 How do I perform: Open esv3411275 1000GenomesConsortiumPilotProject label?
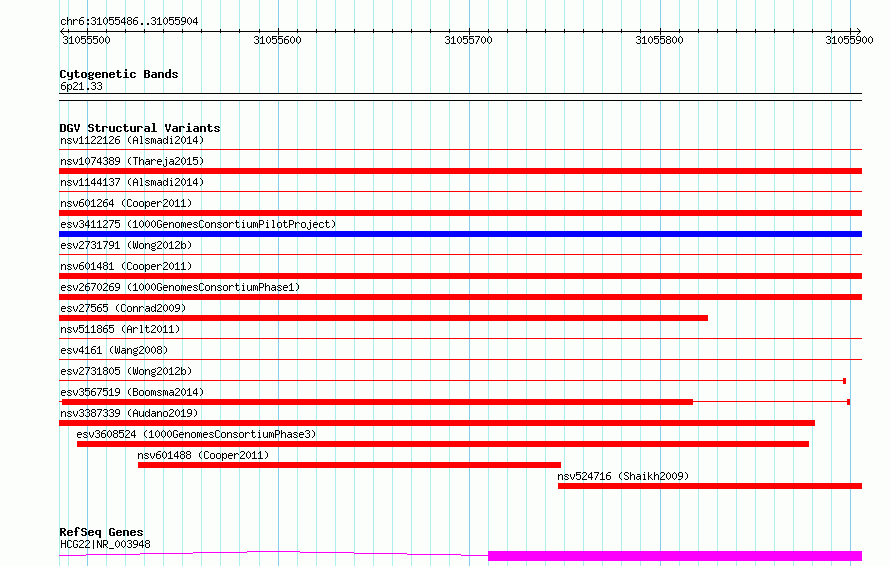(x=198, y=224)
